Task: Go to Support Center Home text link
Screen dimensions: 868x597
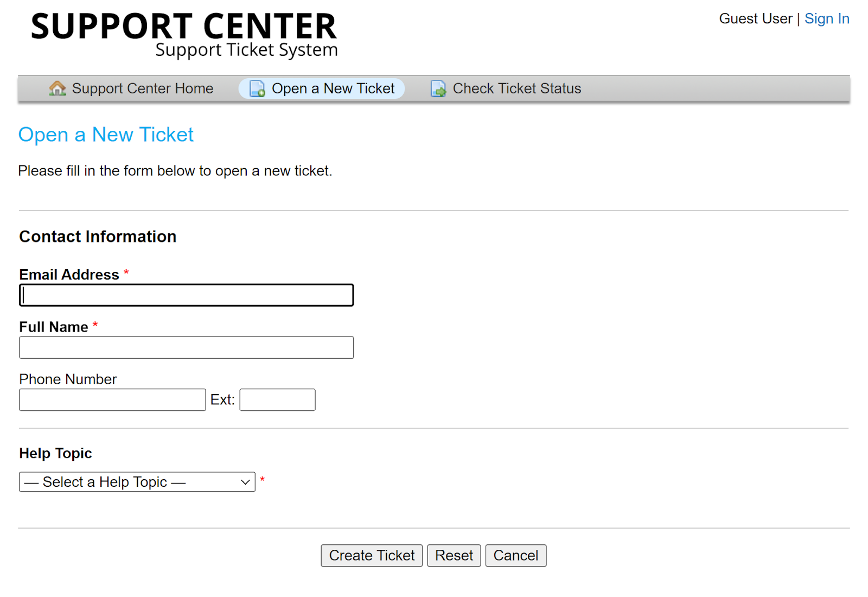Action: pyautogui.click(x=142, y=88)
